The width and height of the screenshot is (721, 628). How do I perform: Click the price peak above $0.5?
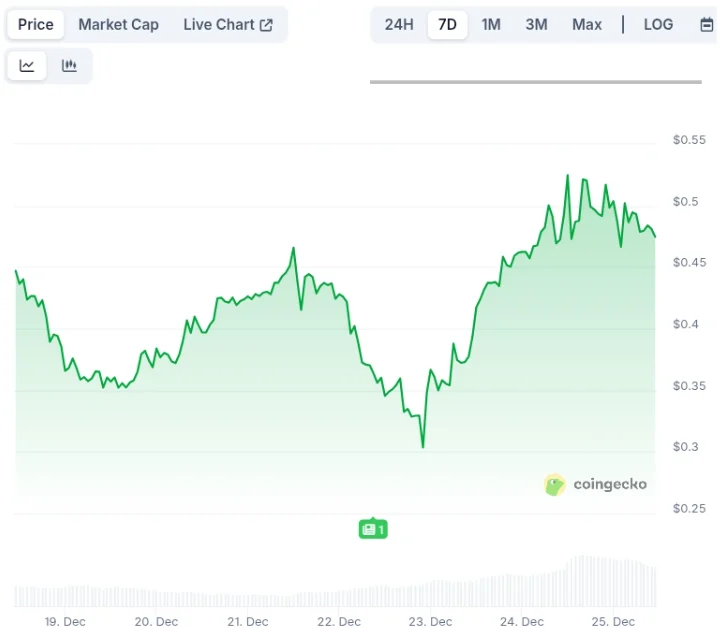567,176
